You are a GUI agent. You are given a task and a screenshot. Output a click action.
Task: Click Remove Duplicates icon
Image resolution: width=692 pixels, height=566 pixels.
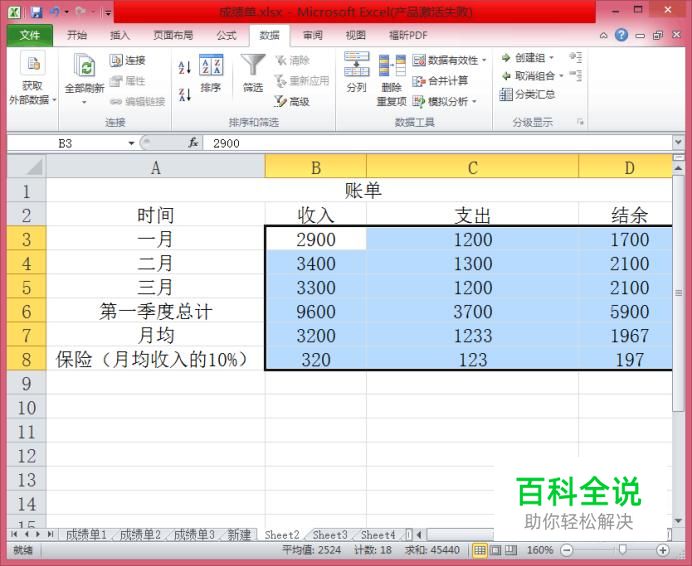392,65
